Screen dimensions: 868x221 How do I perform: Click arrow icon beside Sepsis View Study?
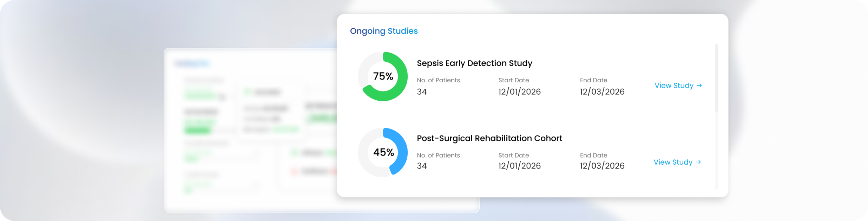699,86
